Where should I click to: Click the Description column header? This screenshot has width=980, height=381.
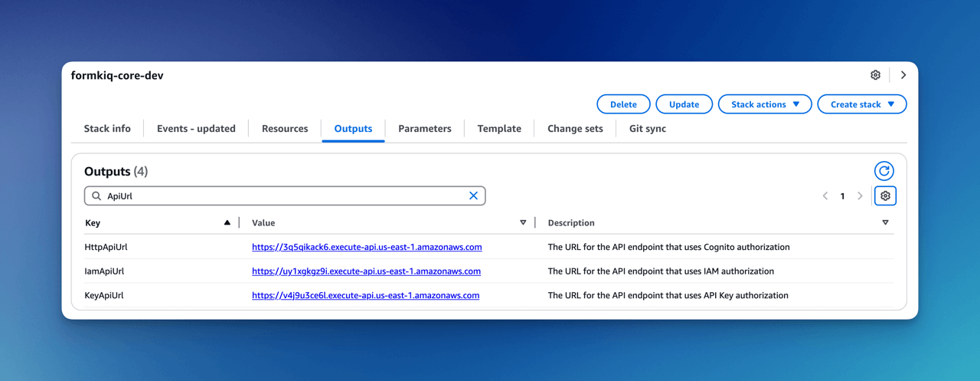[x=571, y=222]
